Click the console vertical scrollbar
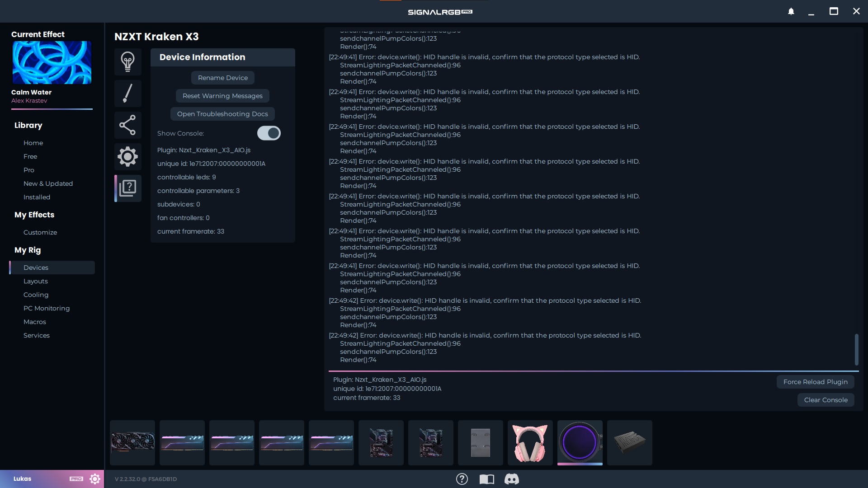 (x=856, y=349)
